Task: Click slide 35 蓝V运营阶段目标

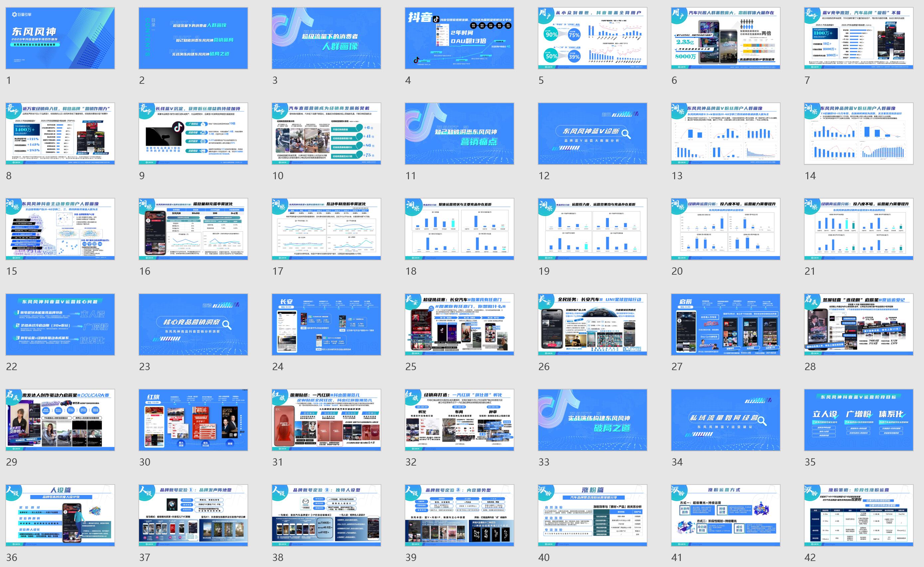Action: [859, 420]
